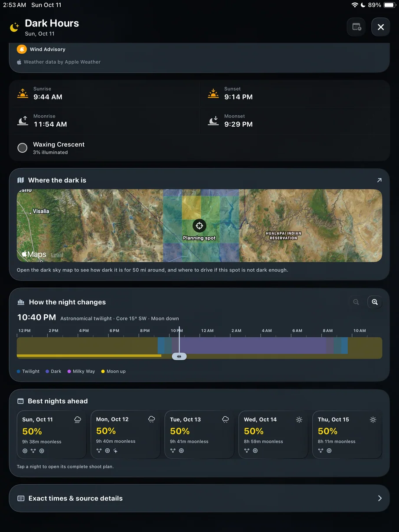Close the Dark Hours screen
Viewport: 399px width, 532px height.
tap(380, 27)
